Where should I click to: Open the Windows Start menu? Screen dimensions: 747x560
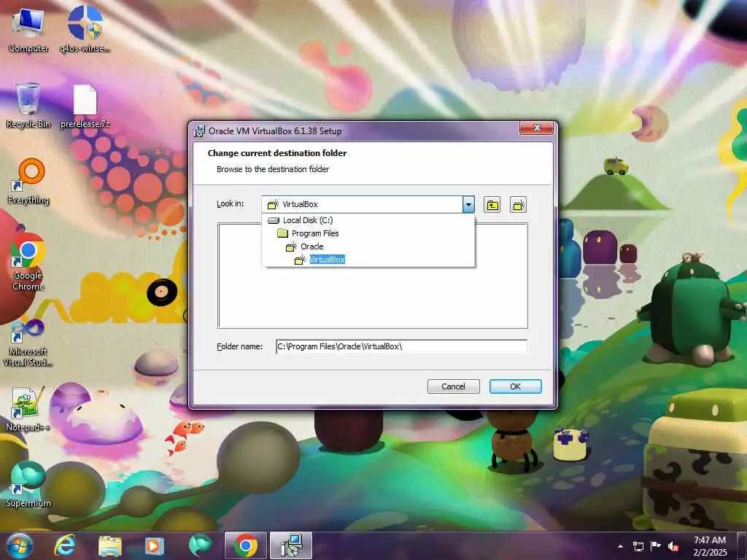(20, 545)
